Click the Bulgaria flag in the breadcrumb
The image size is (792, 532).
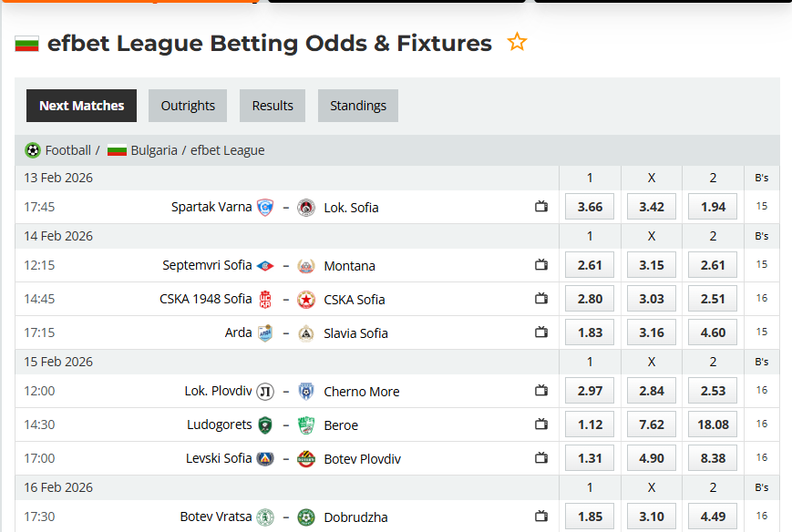[x=117, y=150]
